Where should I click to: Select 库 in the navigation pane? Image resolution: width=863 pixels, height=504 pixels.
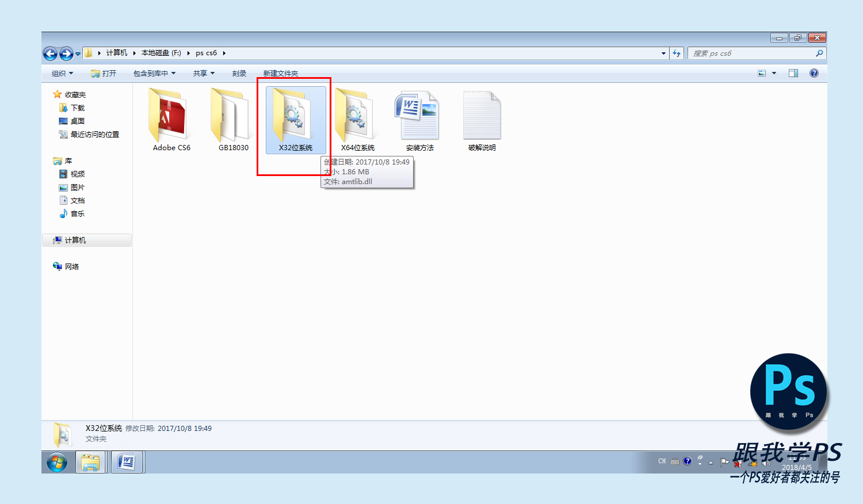click(62, 161)
